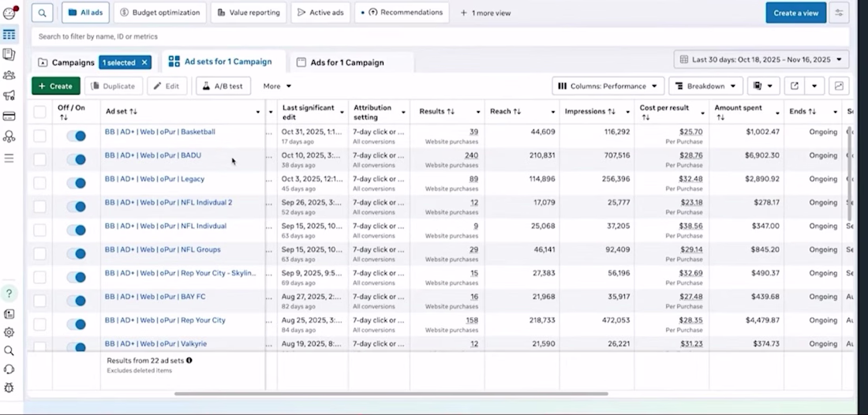
Task: Toggle off the BADU ad set
Action: (77, 159)
